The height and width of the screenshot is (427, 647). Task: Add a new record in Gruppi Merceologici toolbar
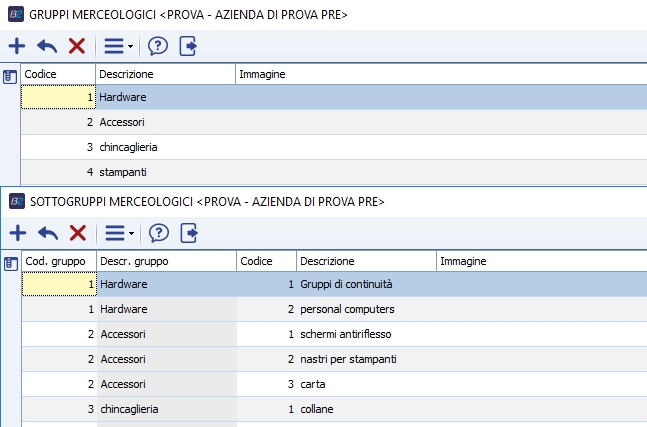coord(17,45)
